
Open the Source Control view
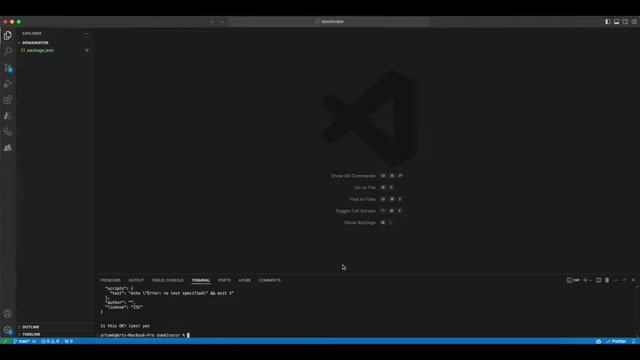[8, 67]
